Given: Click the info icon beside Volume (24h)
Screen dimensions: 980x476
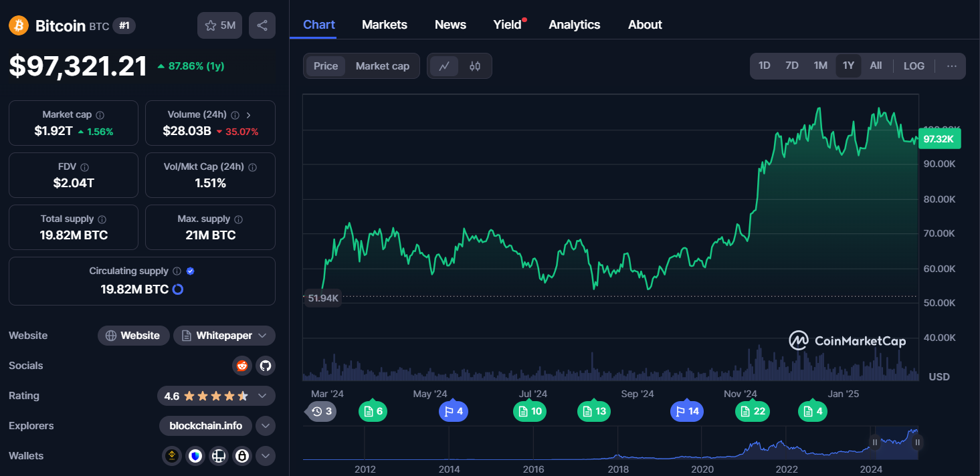Looking at the screenshot, I should click(x=235, y=115).
